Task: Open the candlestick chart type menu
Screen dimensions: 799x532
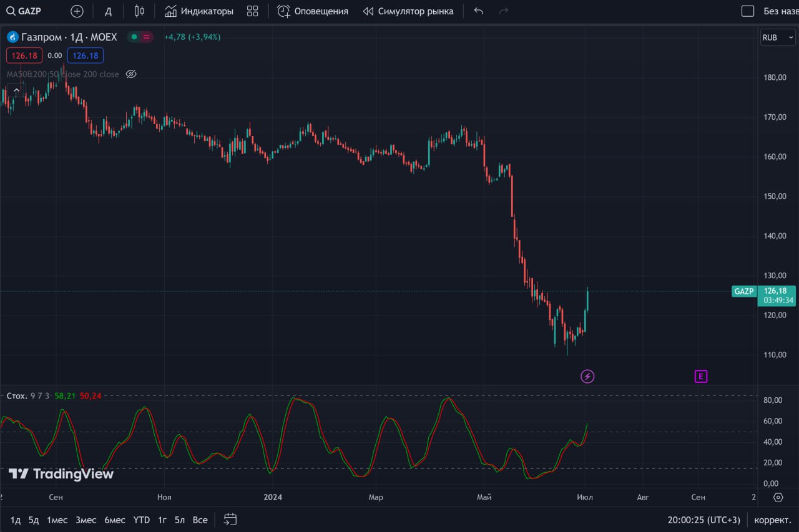Action: click(x=139, y=11)
